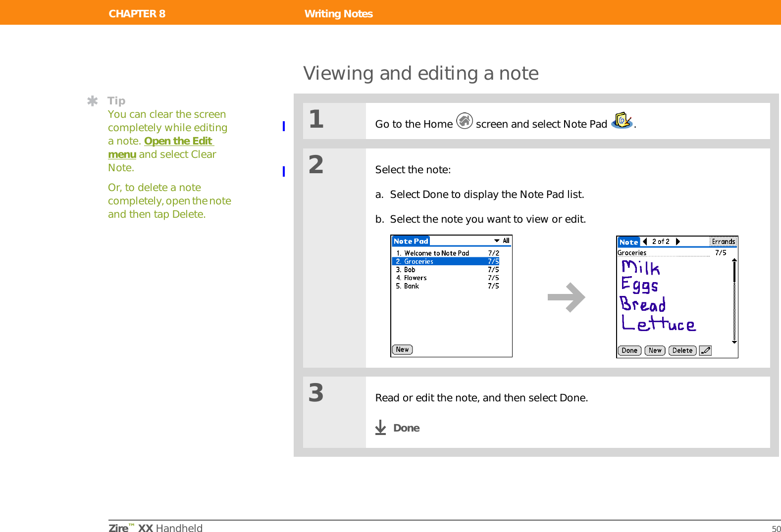The height and width of the screenshot is (532, 781).
Task: Click the Home icon in step 1
Action: [464, 121]
